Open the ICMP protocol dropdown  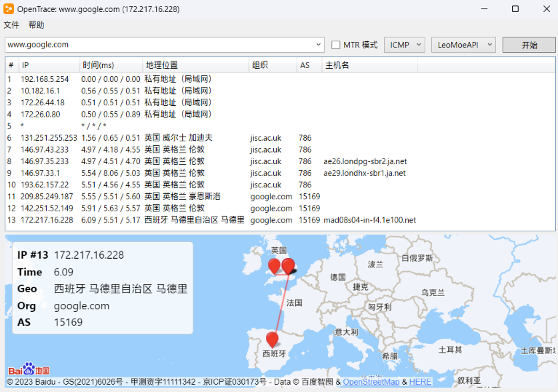pos(404,45)
